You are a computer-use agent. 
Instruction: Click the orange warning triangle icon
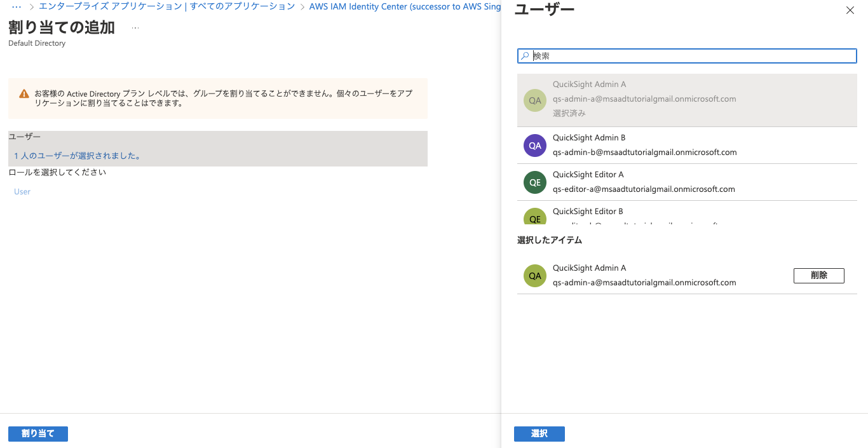click(24, 93)
